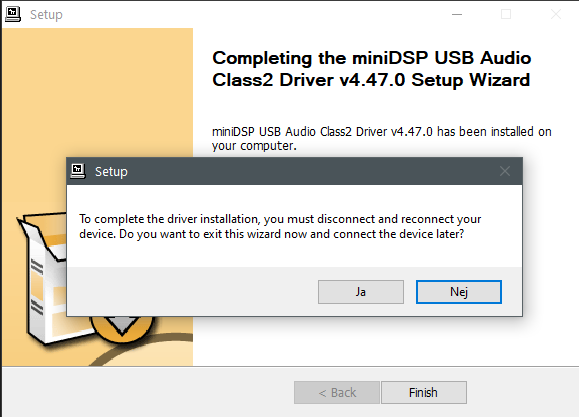Click the maximize box of the Setup wizard

click(506, 14)
